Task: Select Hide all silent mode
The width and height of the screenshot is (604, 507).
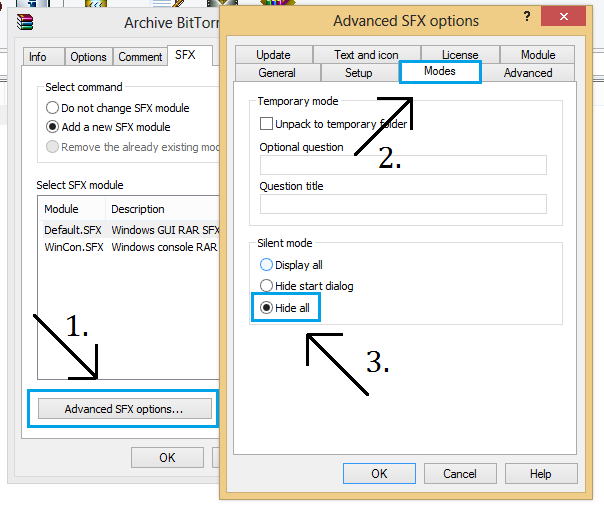Action: (x=267, y=307)
